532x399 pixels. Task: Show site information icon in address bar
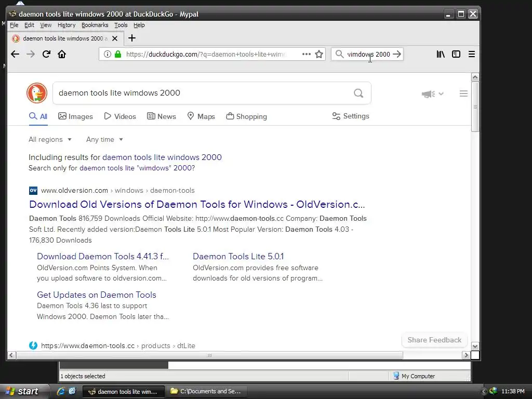click(107, 54)
